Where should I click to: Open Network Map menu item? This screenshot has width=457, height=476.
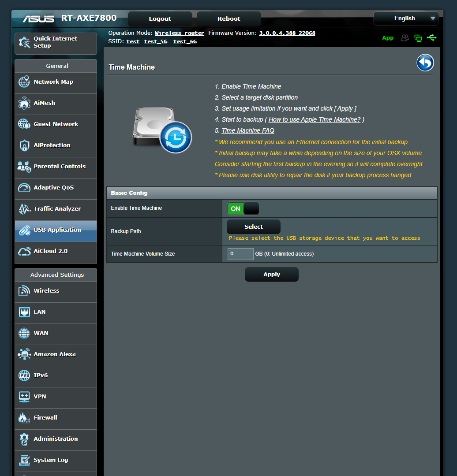click(56, 82)
